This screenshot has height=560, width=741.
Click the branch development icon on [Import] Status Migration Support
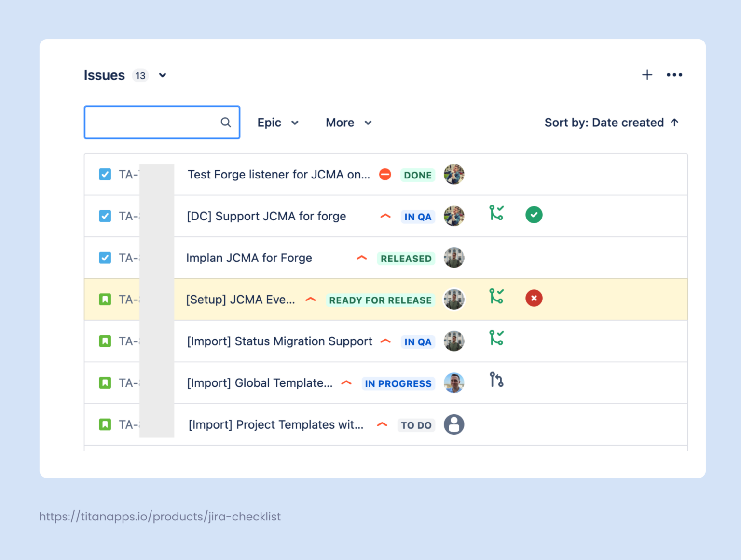point(497,339)
